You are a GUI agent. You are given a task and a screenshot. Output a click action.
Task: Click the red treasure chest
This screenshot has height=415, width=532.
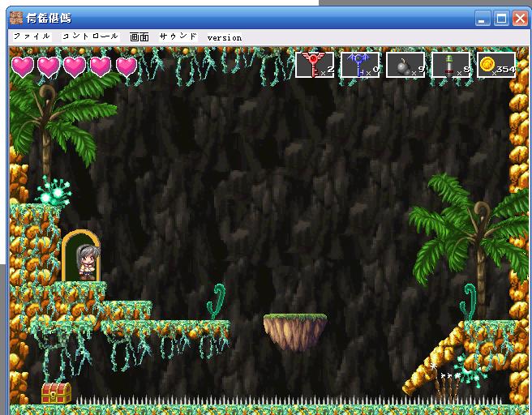56,393
